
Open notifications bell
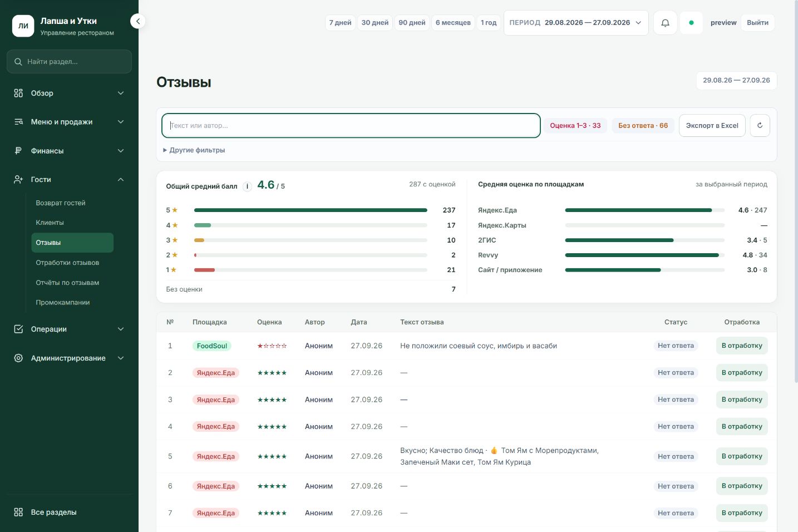coord(665,23)
